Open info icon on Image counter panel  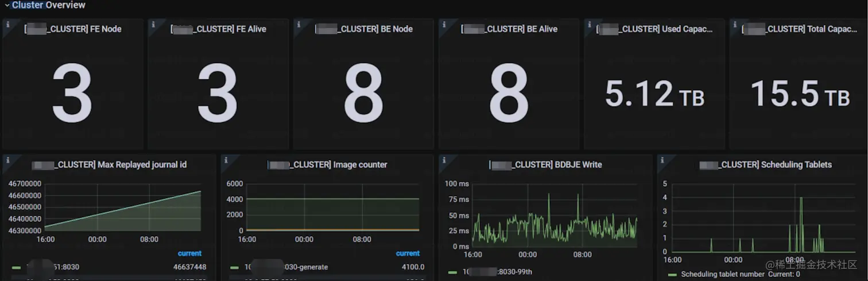click(x=226, y=161)
